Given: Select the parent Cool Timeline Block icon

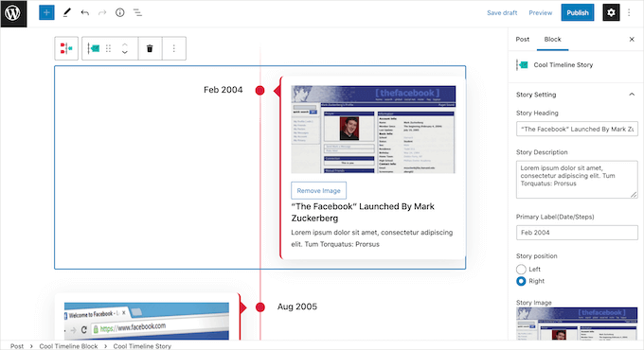Looking at the screenshot, I should coord(66,48).
